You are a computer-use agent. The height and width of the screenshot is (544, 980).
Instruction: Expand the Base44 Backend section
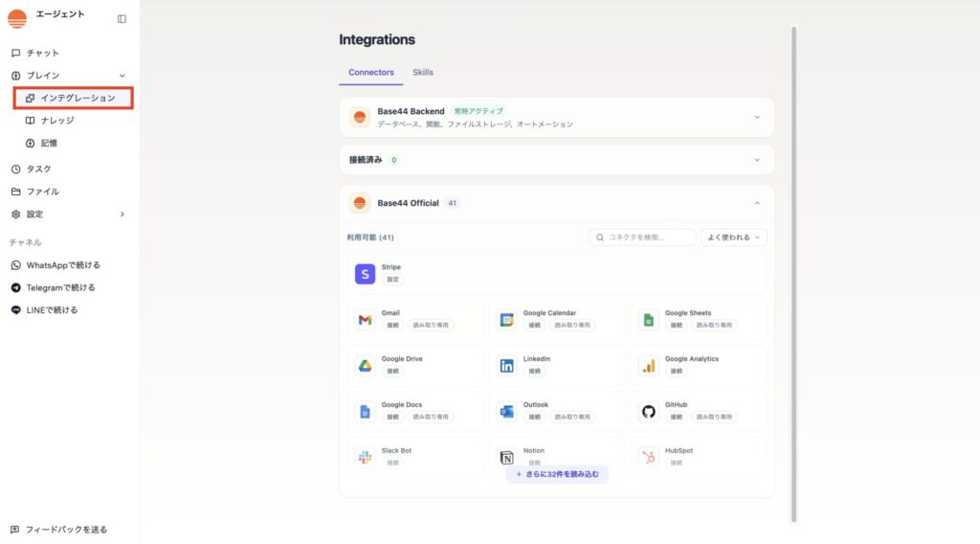coord(757,118)
